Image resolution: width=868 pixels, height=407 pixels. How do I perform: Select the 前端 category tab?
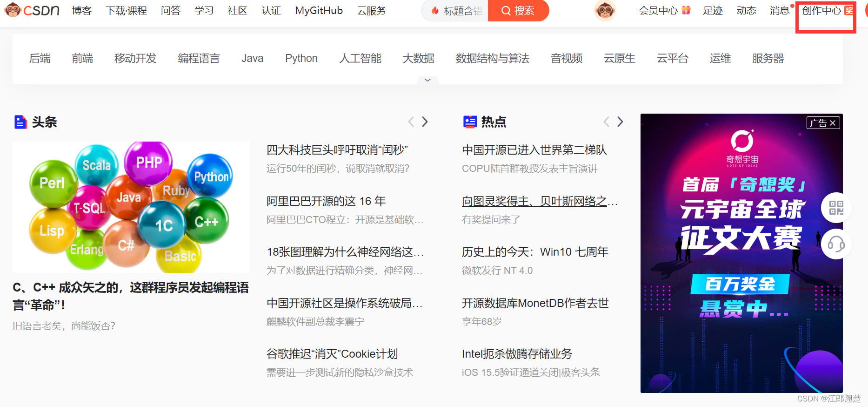click(82, 58)
